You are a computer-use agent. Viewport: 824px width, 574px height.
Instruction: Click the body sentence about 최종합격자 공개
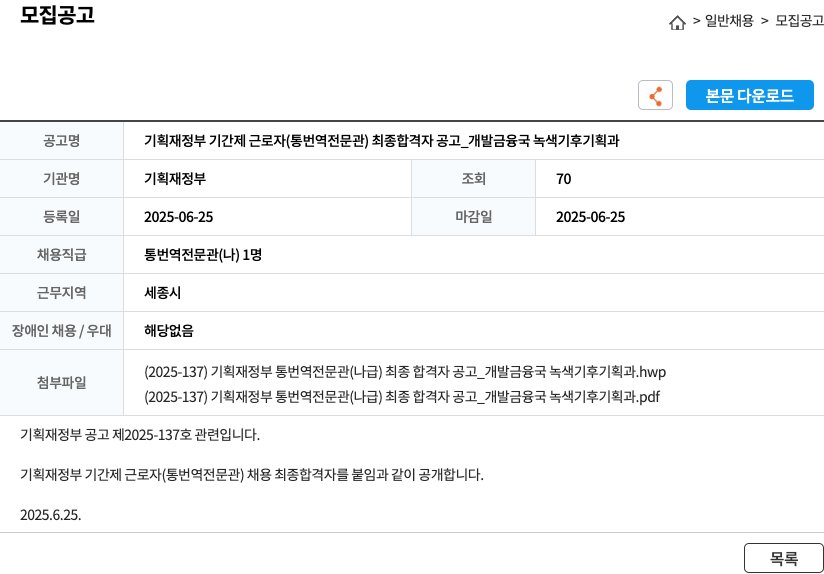pos(252,475)
